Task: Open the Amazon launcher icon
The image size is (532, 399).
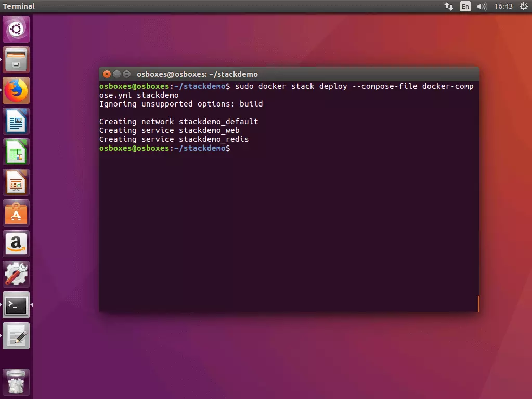Action: [x=16, y=244]
